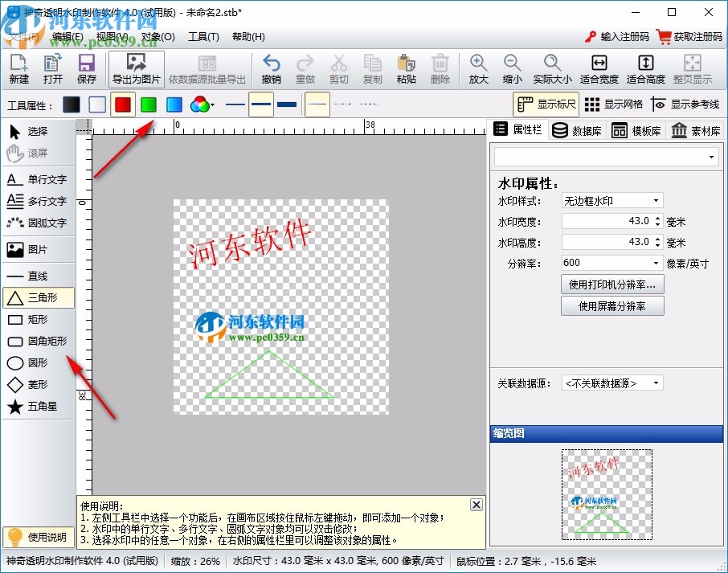The height and width of the screenshot is (573, 728).
Task: Select the dotted line style option
Action: (369, 104)
